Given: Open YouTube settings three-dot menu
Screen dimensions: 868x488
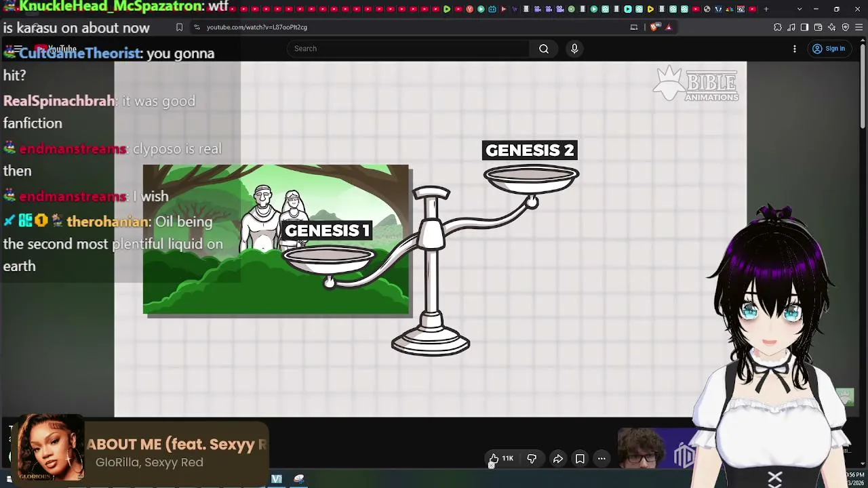Looking at the screenshot, I should 795,49.
